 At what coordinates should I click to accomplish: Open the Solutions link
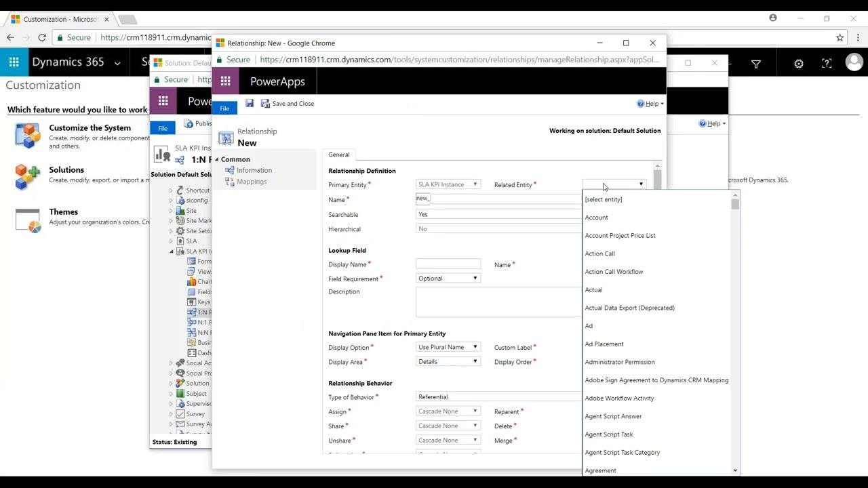tap(66, 170)
